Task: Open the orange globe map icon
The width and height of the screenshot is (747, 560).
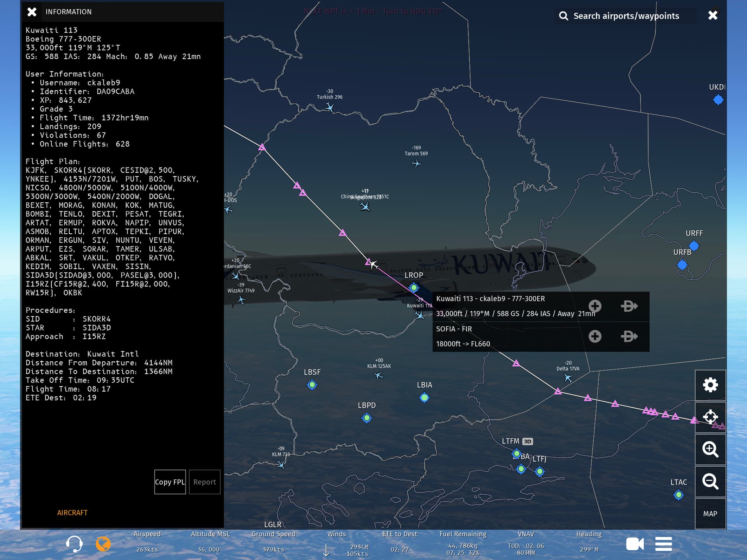Action: click(103, 544)
